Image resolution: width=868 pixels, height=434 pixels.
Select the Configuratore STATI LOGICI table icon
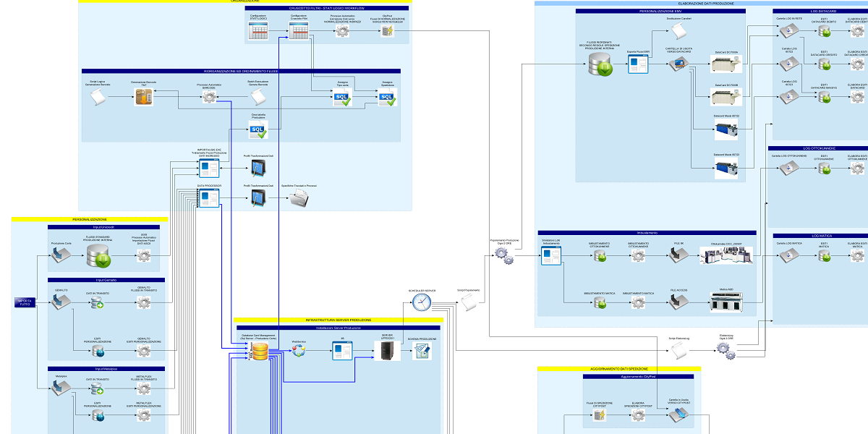click(258, 32)
